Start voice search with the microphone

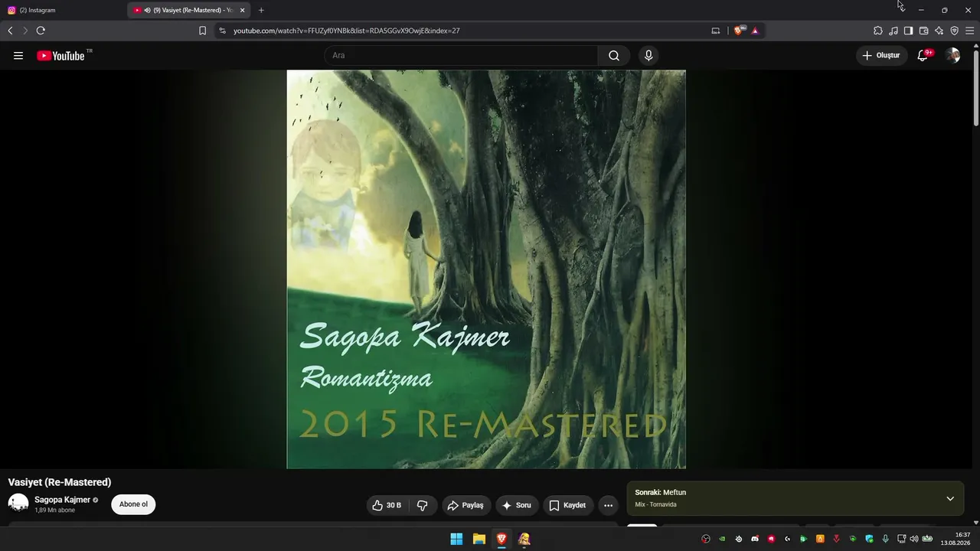648,55
